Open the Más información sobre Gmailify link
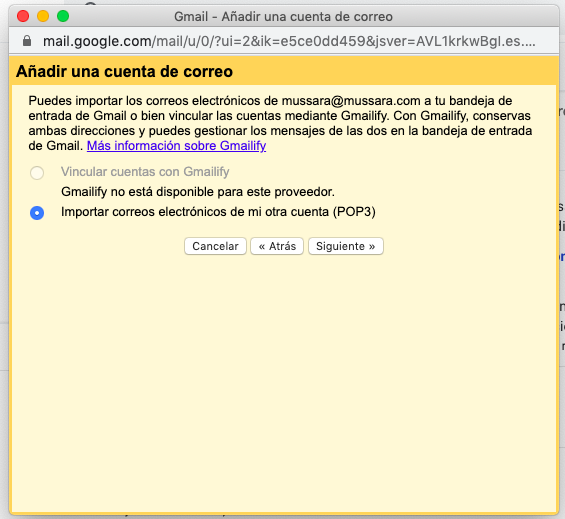The width and height of the screenshot is (565, 519). coord(176,146)
